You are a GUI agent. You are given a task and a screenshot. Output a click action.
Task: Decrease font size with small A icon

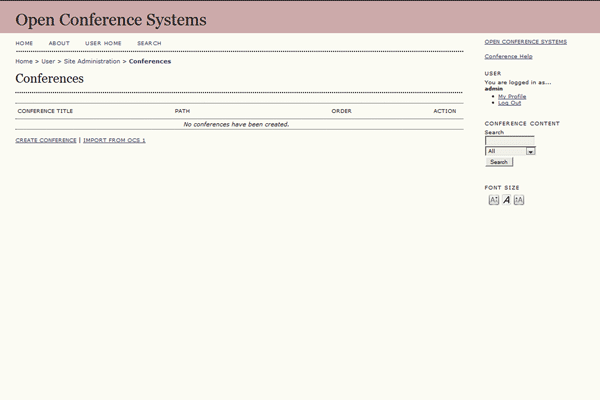click(493, 200)
